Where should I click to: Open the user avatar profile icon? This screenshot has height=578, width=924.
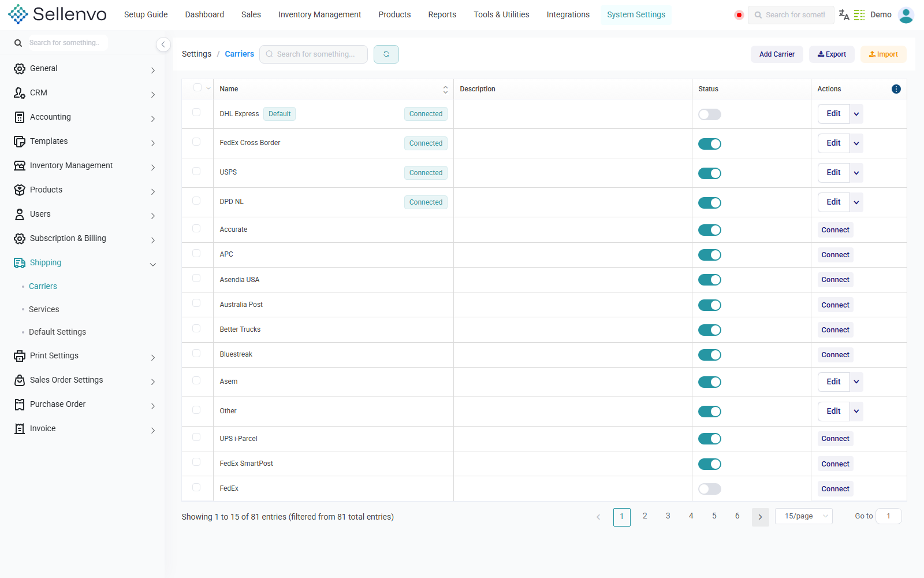(x=906, y=15)
